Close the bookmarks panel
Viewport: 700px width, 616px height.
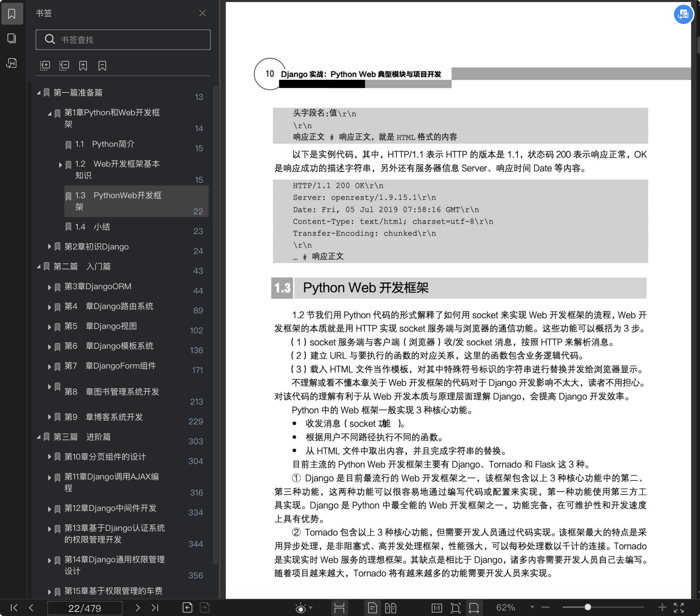click(x=203, y=13)
